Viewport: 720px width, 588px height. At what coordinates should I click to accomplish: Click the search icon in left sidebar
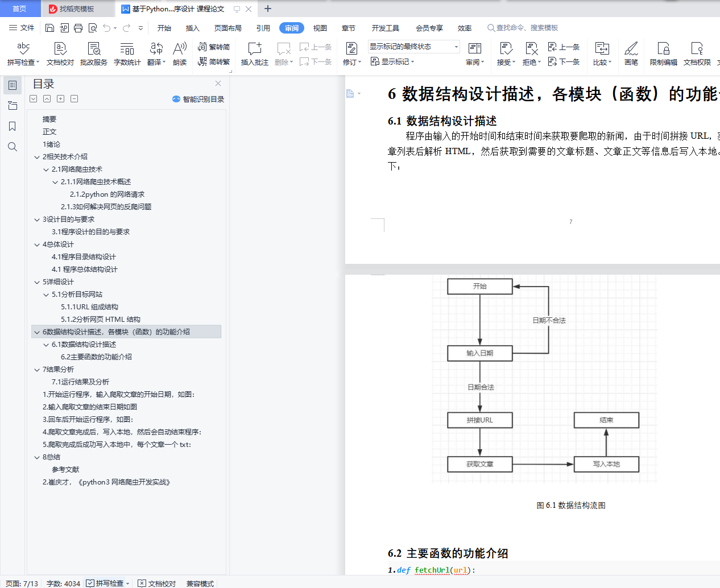tap(13, 147)
